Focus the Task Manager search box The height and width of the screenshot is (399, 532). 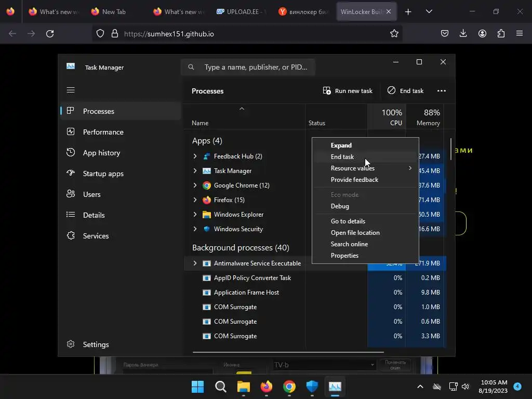pyautogui.click(x=248, y=67)
